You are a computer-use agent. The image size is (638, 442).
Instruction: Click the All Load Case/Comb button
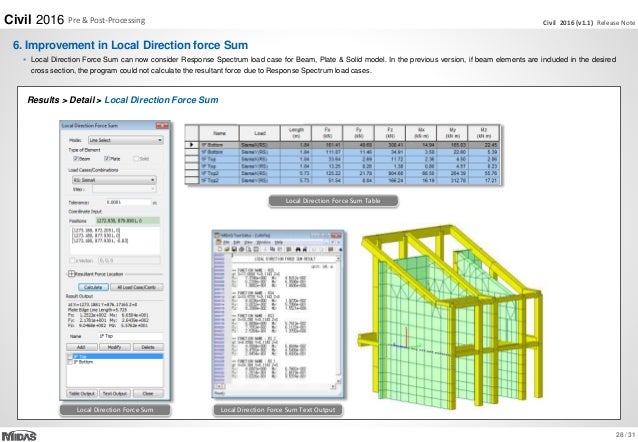tap(137, 287)
